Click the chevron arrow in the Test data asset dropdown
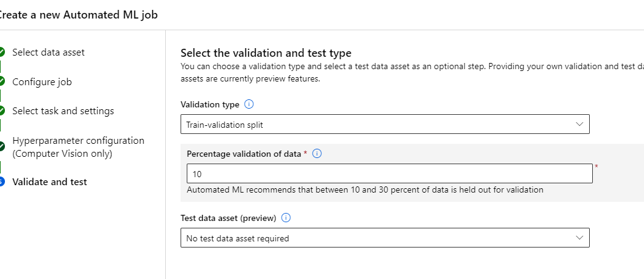 coord(579,238)
